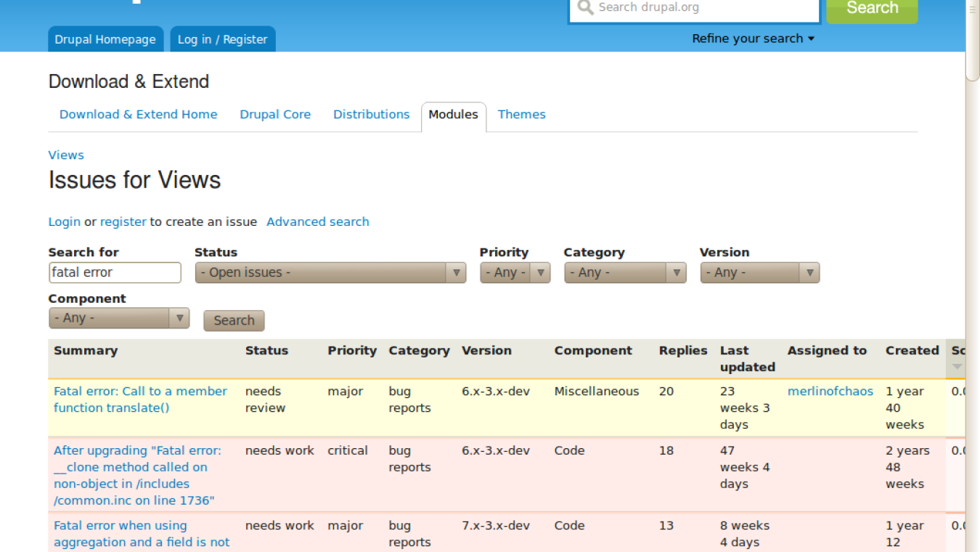Select the Modules tab
The image size is (980, 552).
tap(453, 115)
